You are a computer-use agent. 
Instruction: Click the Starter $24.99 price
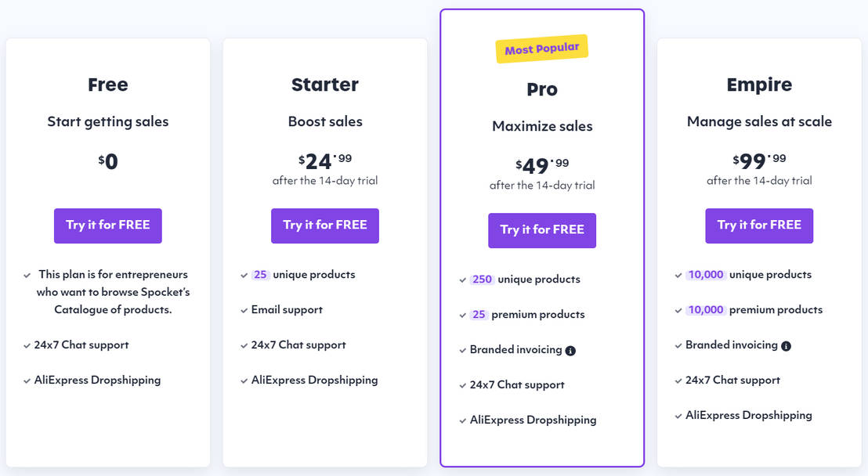(x=325, y=161)
